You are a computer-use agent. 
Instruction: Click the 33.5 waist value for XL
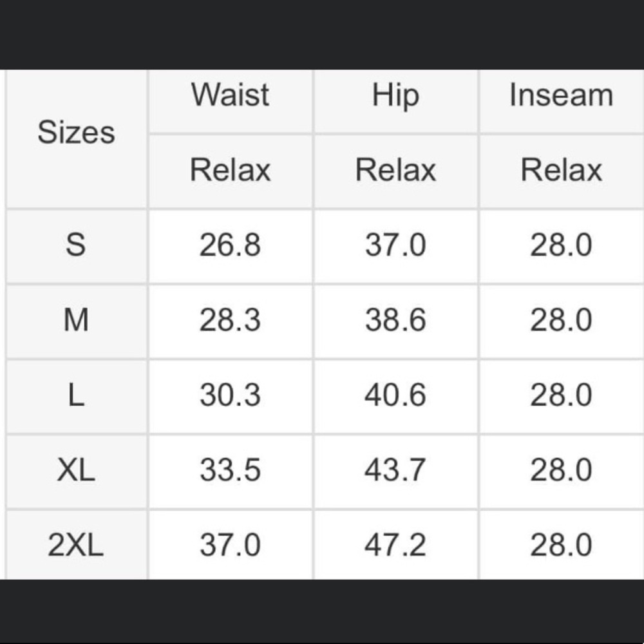[230, 470]
